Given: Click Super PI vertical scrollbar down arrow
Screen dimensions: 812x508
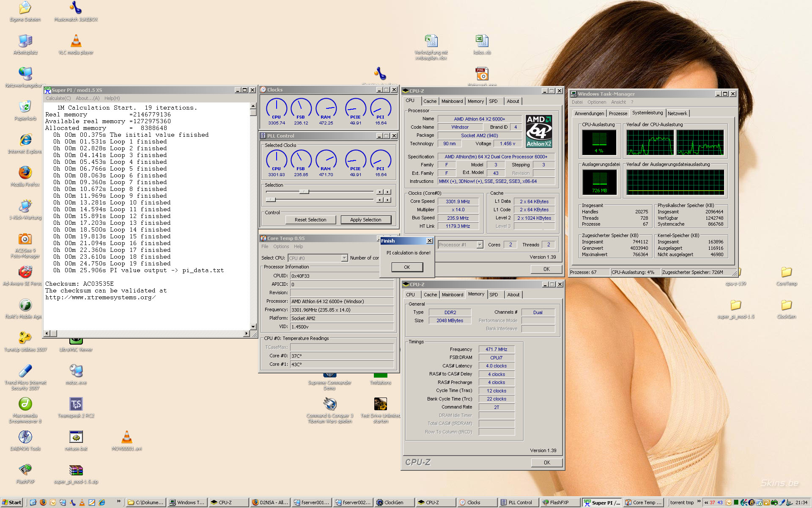Looking at the screenshot, I should click(253, 327).
